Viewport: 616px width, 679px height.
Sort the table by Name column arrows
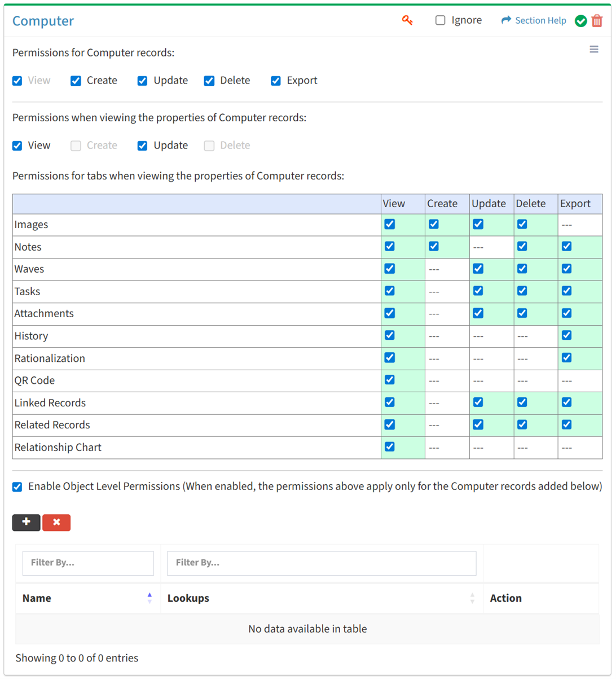click(149, 598)
